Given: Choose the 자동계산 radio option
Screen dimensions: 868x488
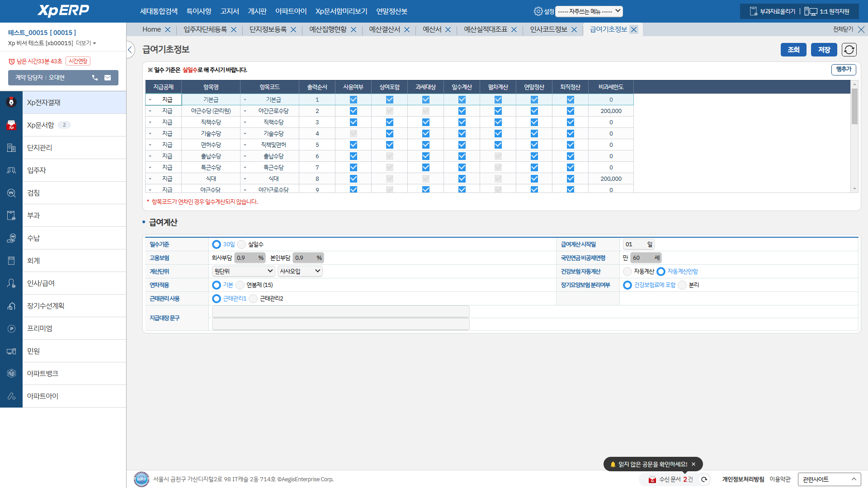Looking at the screenshot, I should tap(627, 272).
